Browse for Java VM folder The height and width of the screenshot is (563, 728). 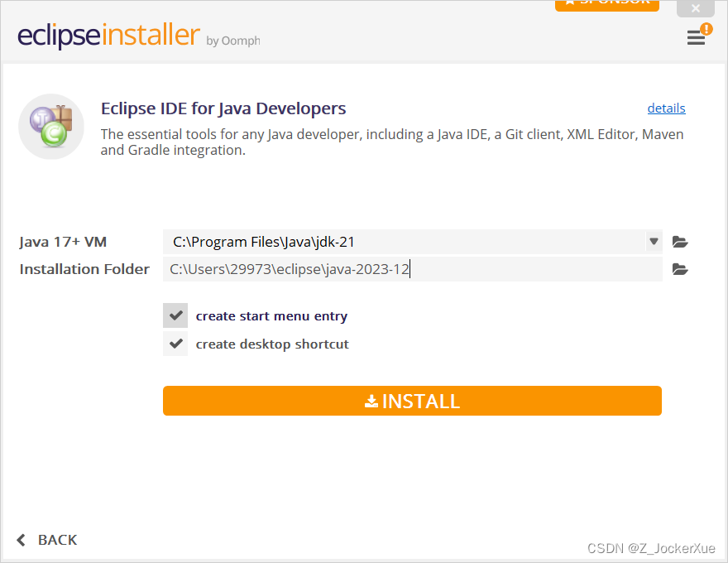click(680, 242)
